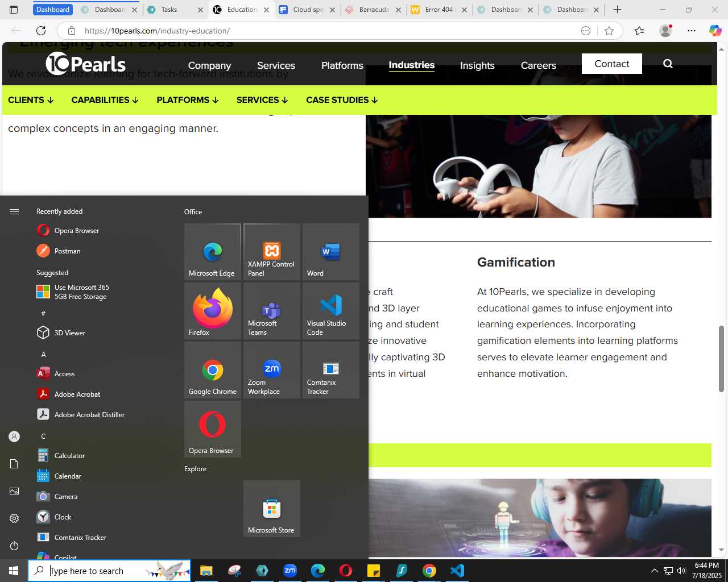Open Comtanix Tracker in app list
Viewport: 728px width, 582px height.
pos(80,538)
